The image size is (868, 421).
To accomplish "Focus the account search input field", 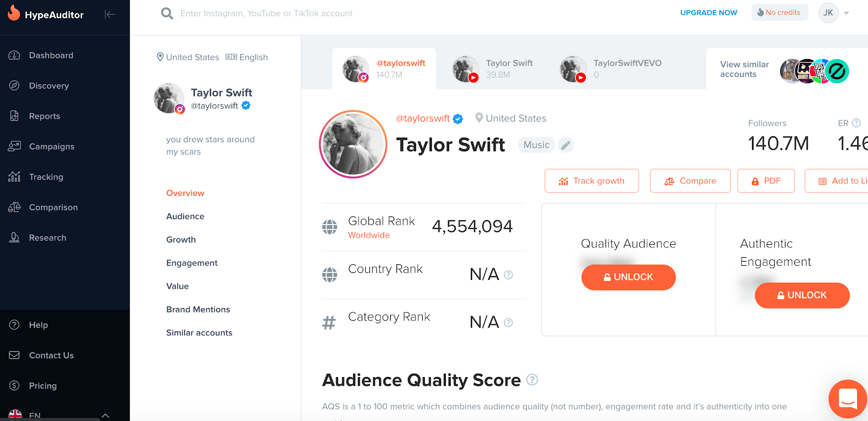I will pos(266,14).
